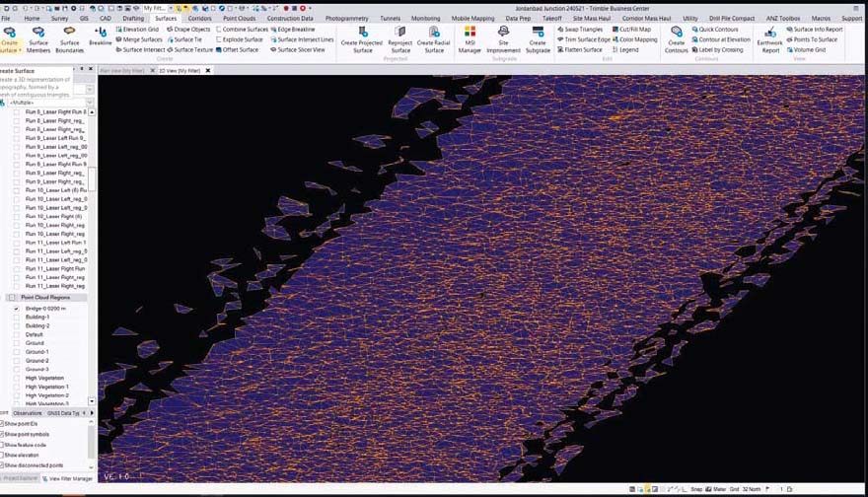Select Create Subgrade tool
The width and height of the screenshot is (868, 497).
pyautogui.click(x=538, y=38)
